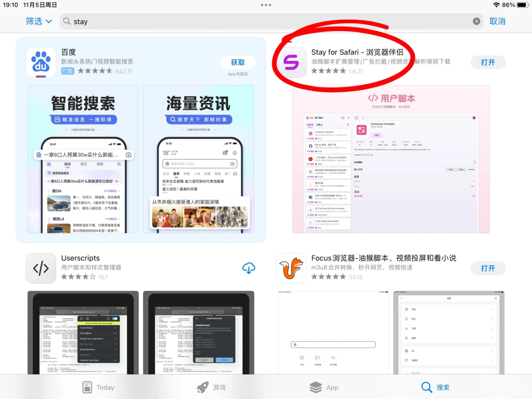
Task: Click the magnifier icon in the search bar
Action: (67, 21)
